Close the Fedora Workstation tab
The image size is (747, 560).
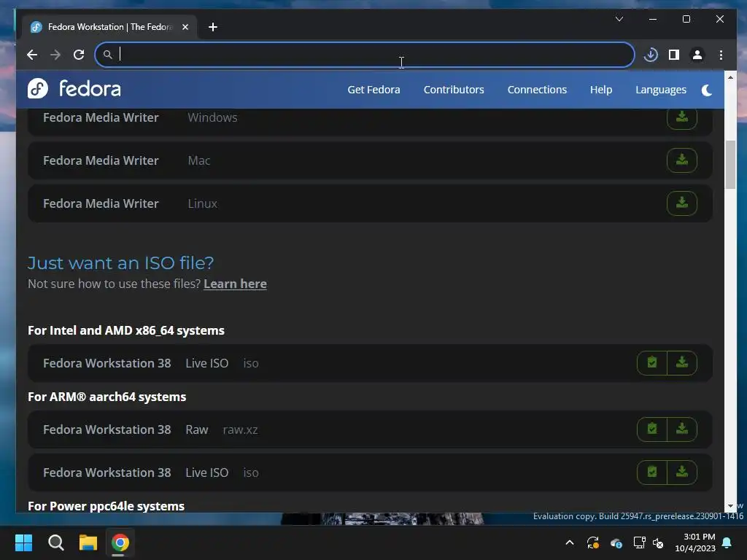coord(185,27)
